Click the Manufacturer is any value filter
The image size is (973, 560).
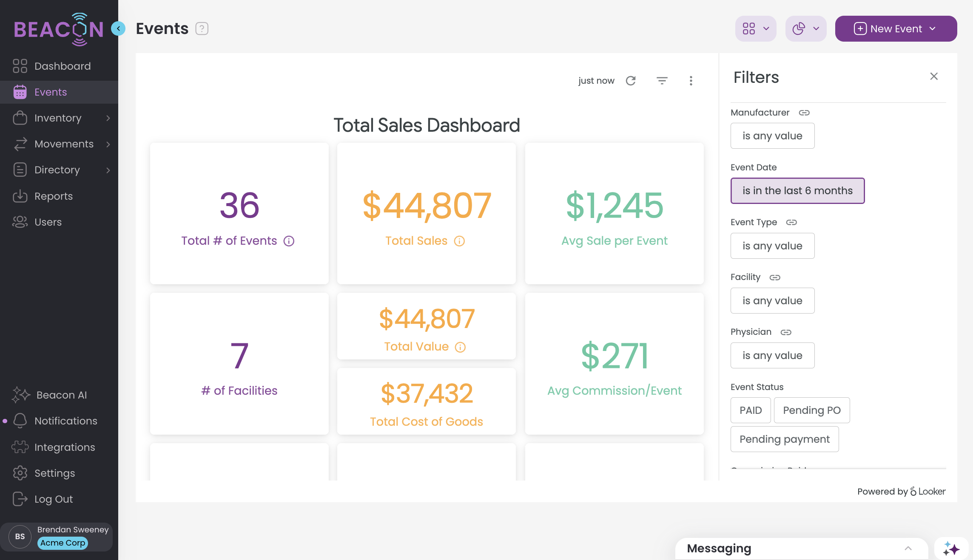772,136
